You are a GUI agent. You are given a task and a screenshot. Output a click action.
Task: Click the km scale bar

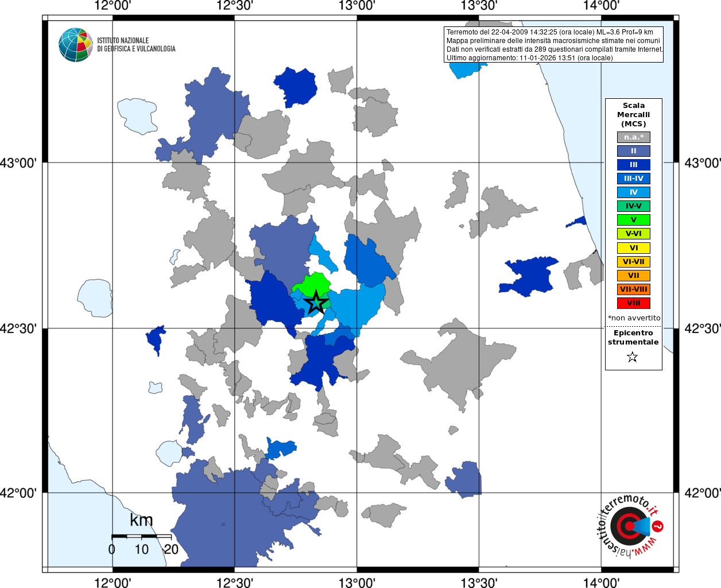(x=141, y=536)
